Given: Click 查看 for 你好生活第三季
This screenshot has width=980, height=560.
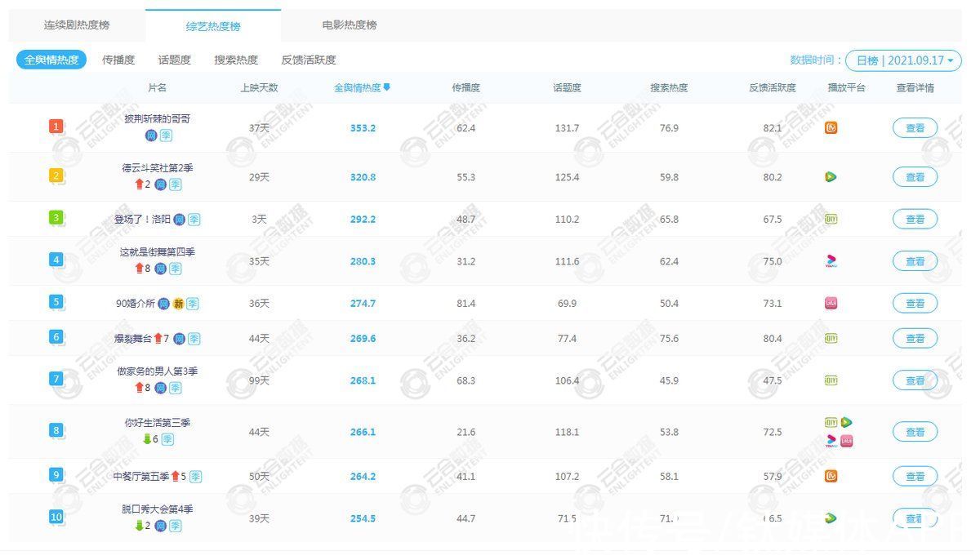Looking at the screenshot, I should 915,432.
